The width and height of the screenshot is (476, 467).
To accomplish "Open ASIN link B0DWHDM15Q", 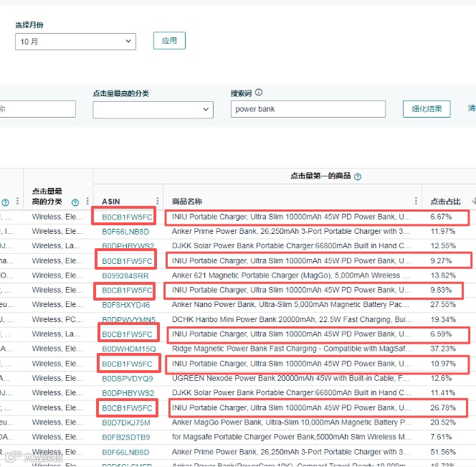I will pyautogui.click(x=129, y=349).
